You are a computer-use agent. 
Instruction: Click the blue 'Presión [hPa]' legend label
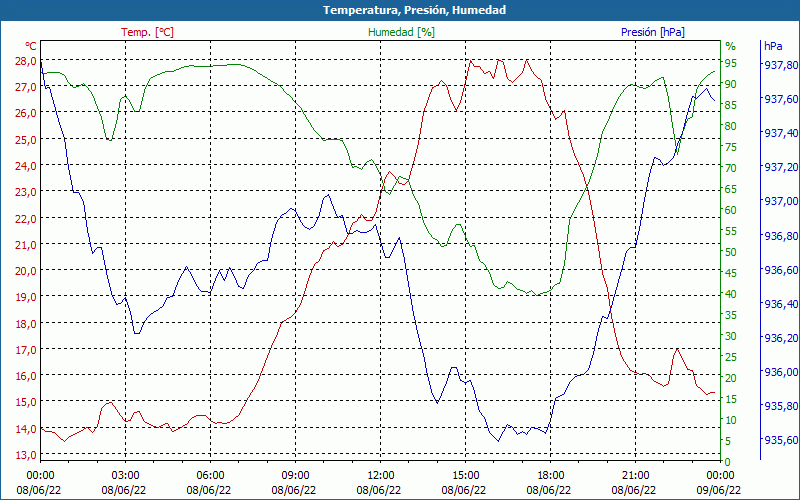pyautogui.click(x=653, y=32)
